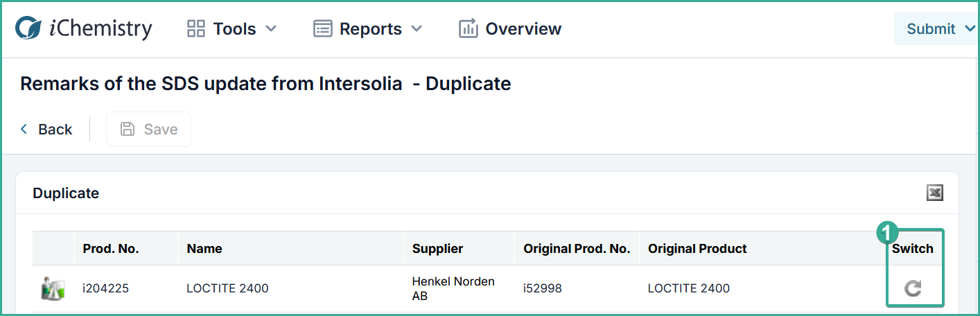The image size is (980, 316).
Task: Export Duplicate table to Excel
Action: 935,193
